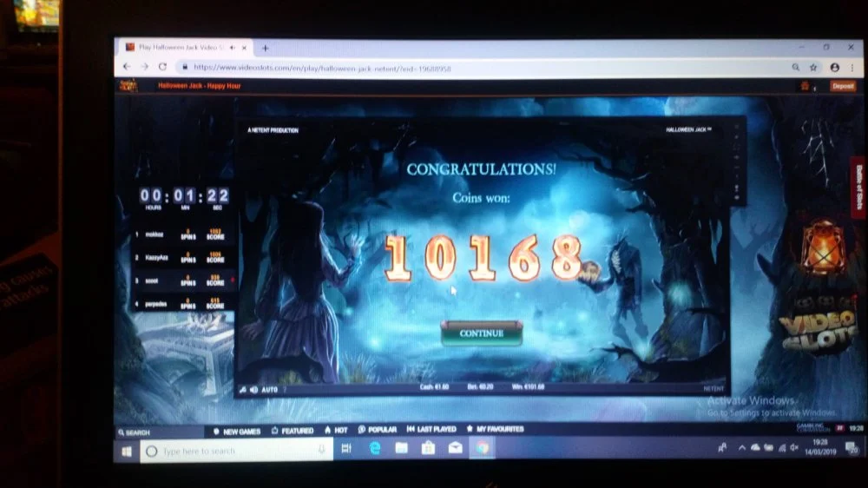Click the Win €101.68 value in the game bar
The image size is (868, 488).
tap(528, 386)
